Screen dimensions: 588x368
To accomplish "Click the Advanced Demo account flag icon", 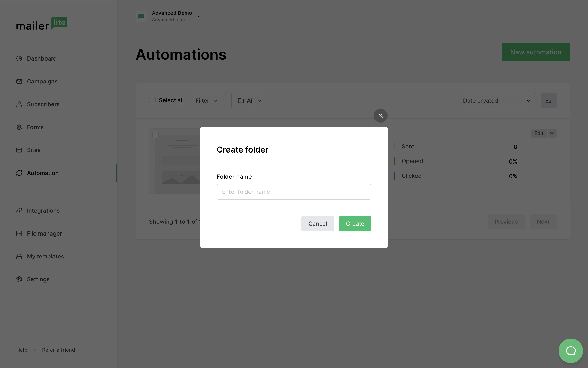I will (141, 16).
